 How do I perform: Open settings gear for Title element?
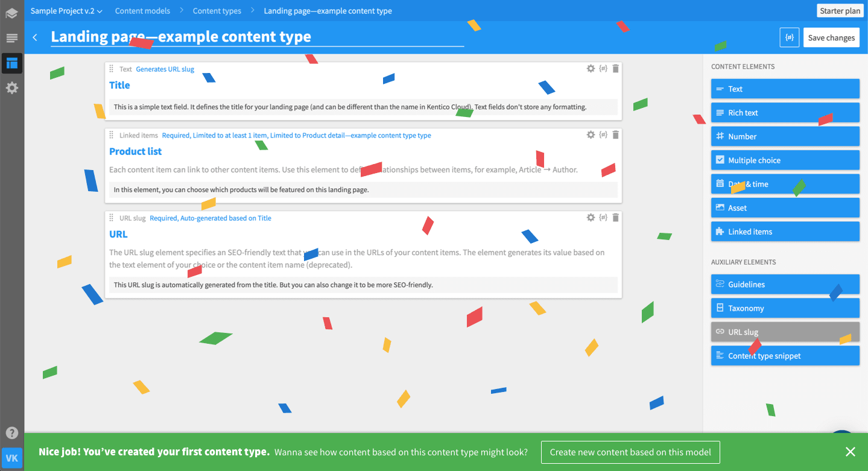coord(591,69)
